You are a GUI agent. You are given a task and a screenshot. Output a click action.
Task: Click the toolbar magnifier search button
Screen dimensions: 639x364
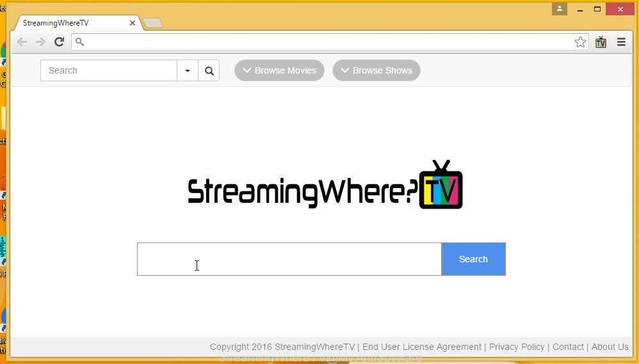coord(209,70)
